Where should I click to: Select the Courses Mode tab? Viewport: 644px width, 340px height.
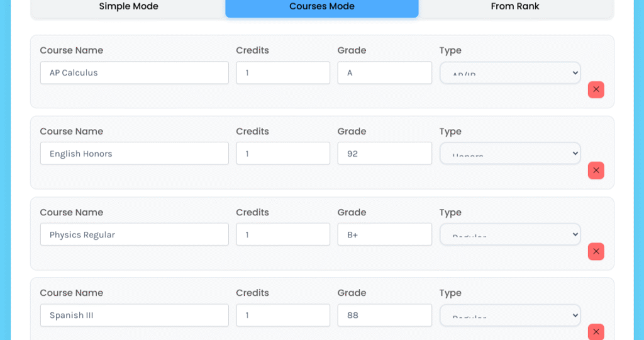pos(321,7)
